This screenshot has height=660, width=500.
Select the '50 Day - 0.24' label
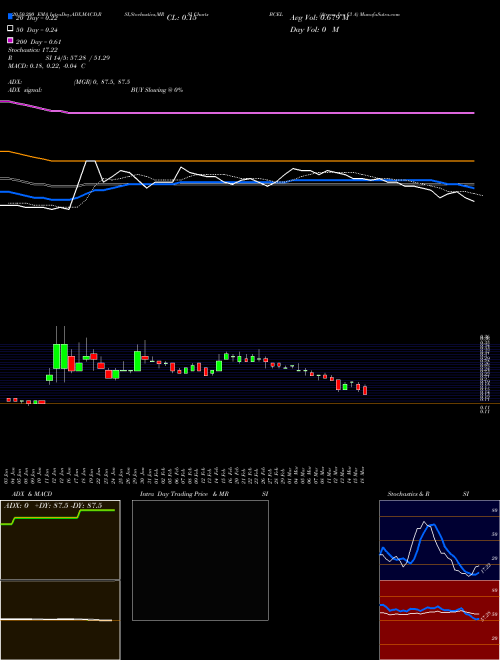[36, 30]
